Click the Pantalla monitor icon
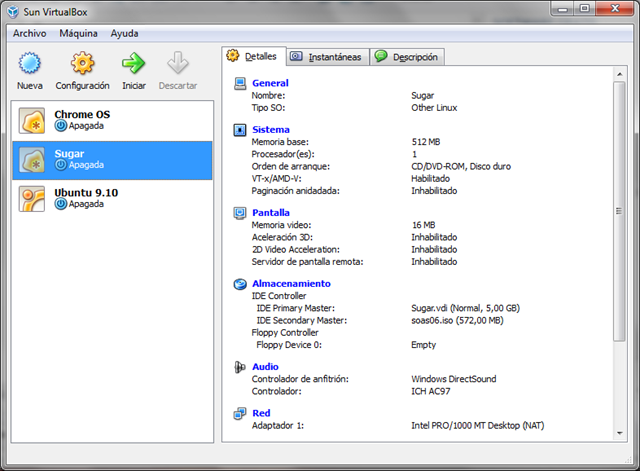This screenshot has width=640, height=471. (240, 213)
